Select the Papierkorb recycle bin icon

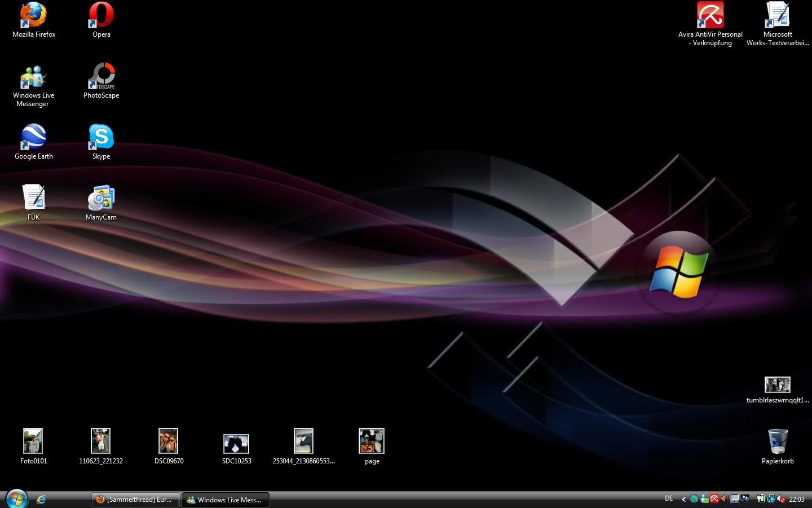(778, 442)
